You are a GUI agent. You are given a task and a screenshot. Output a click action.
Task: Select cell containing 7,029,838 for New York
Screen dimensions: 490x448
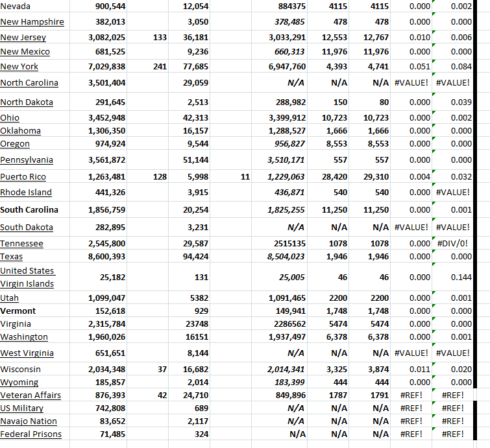106,67
